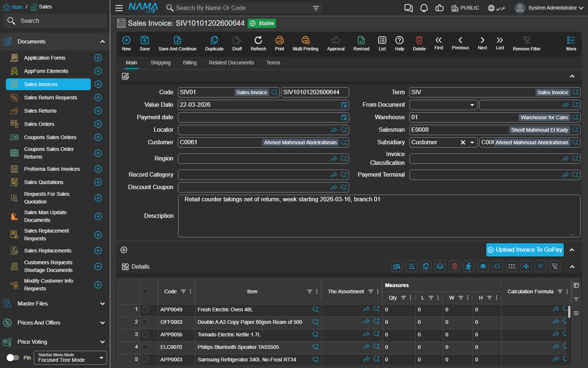Open the Related Documents tab
This screenshot has height=368, width=588.
(x=232, y=63)
